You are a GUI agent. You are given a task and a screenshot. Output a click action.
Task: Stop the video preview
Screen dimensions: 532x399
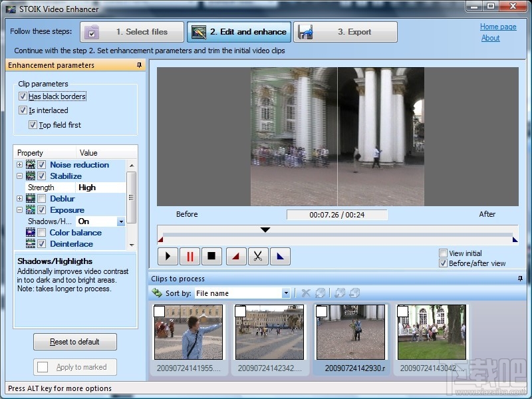213,256
